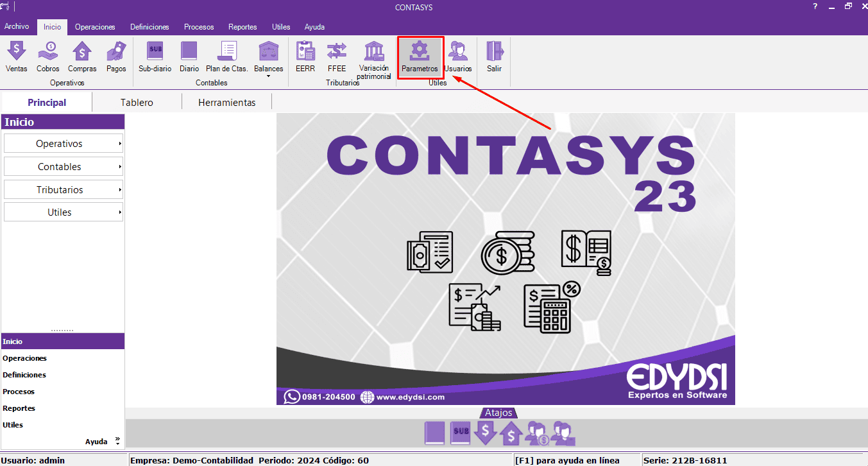Expand Tributarios in the Inicio panel

point(64,190)
